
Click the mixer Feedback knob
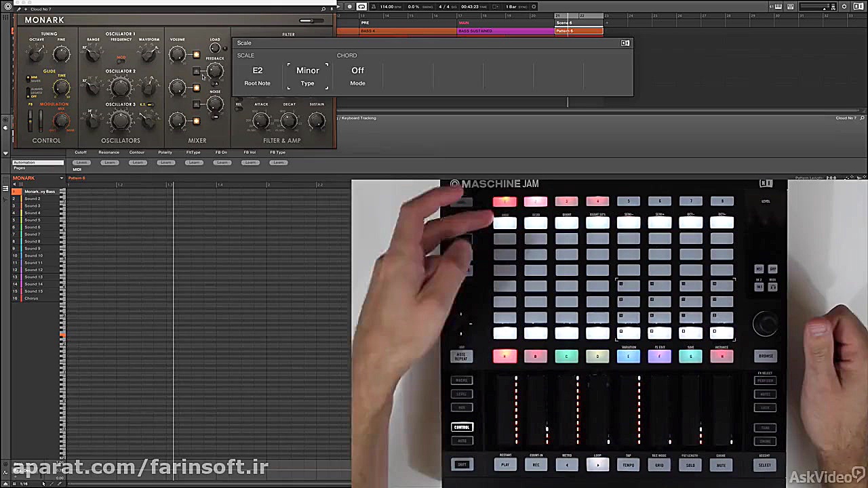(215, 70)
